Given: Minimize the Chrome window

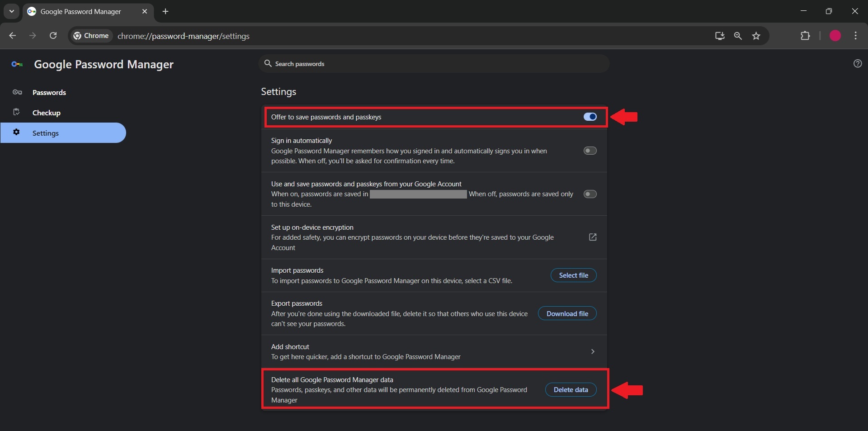Looking at the screenshot, I should click(803, 11).
